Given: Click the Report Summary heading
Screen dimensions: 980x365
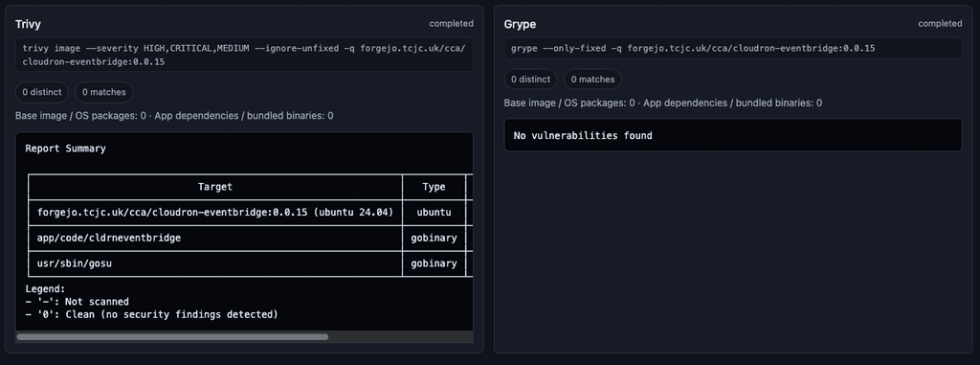Looking at the screenshot, I should tap(66, 148).
